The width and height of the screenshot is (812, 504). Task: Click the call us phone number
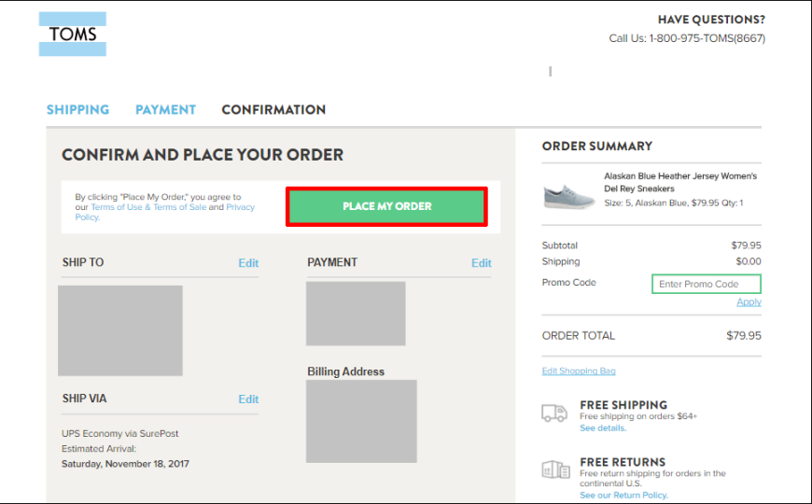[707, 38]
